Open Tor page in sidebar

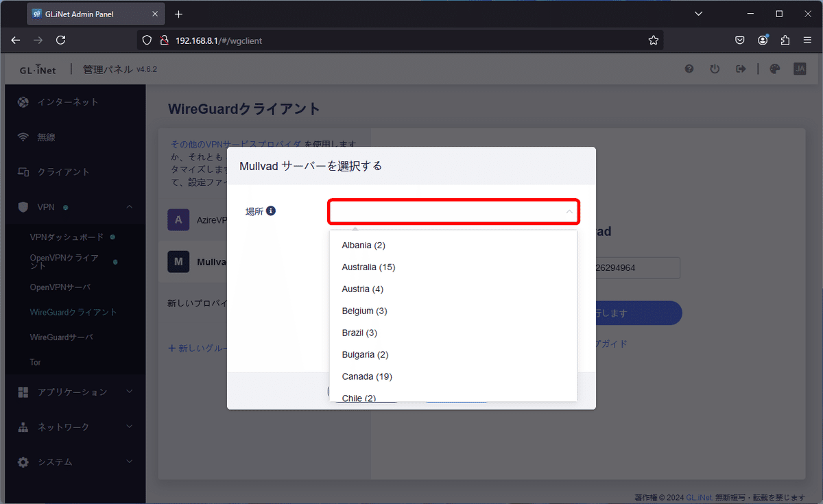click(36, 362)
